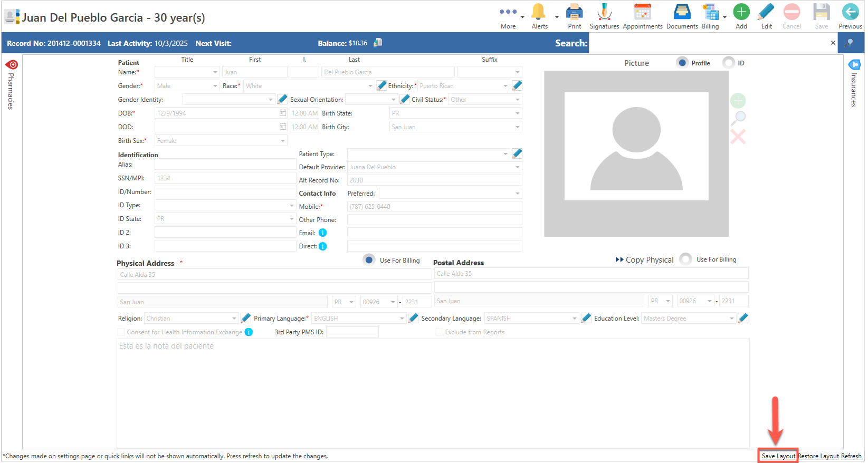Zoom picture with magnifier icon
868x463 pixels.
tap(738, 119)
